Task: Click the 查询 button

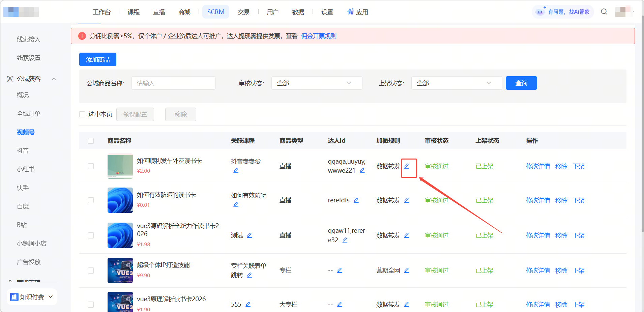Action: pos(521,83)
